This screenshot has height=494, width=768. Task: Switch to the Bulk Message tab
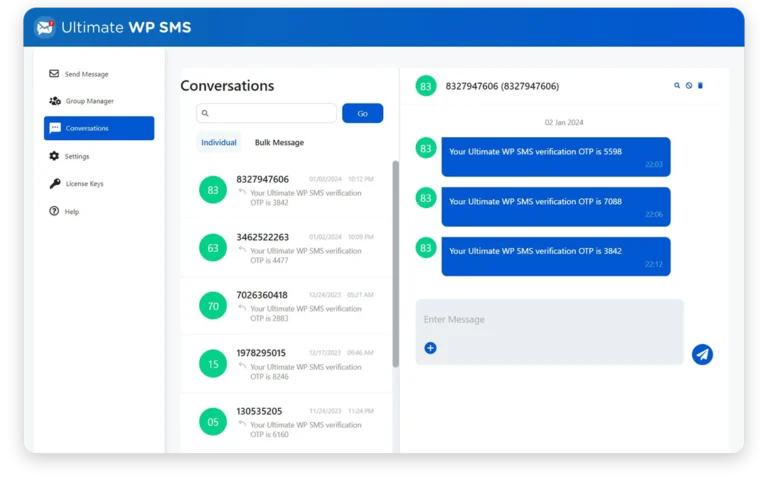279,142
